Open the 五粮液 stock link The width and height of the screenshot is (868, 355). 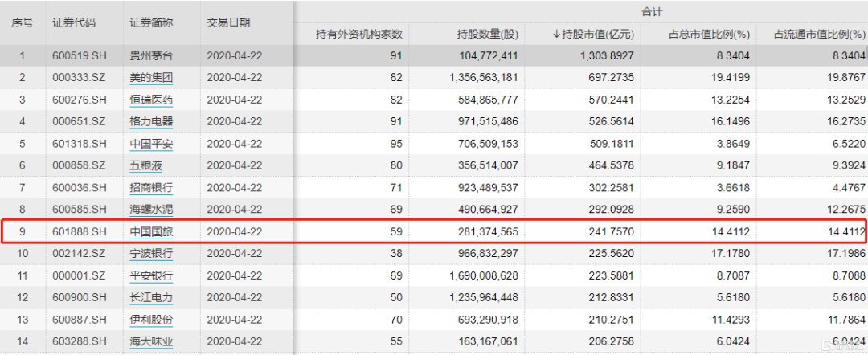146,165
